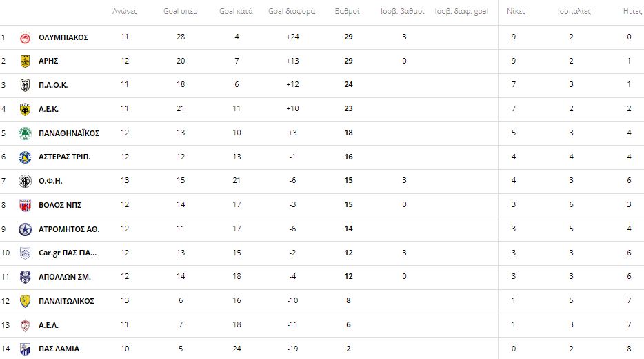This screenshot has width=644, height=359.
Task: Click the Panetolikos yellow shield icon
Action: (x=25, y=301)
